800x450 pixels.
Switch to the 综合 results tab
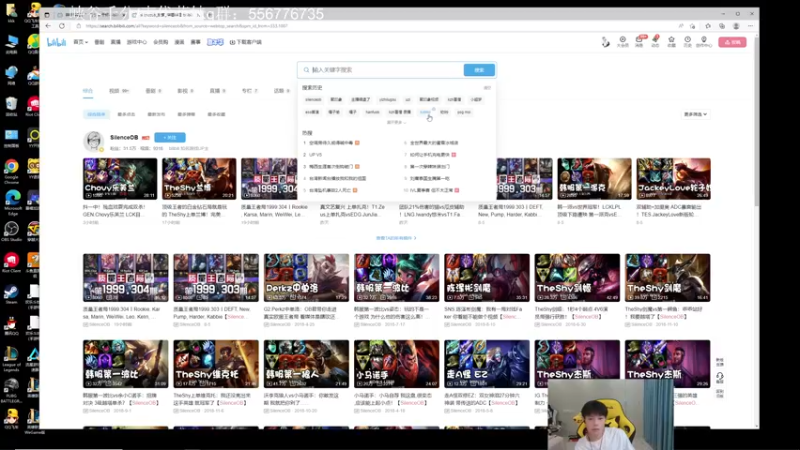[x=88, y=91]
